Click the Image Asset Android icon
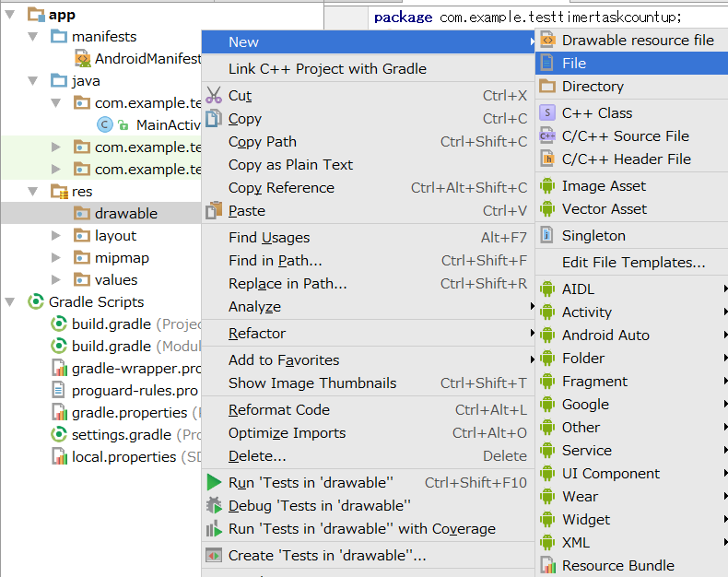The height and width of the screenshot is (577, 728). click(547, 186)
